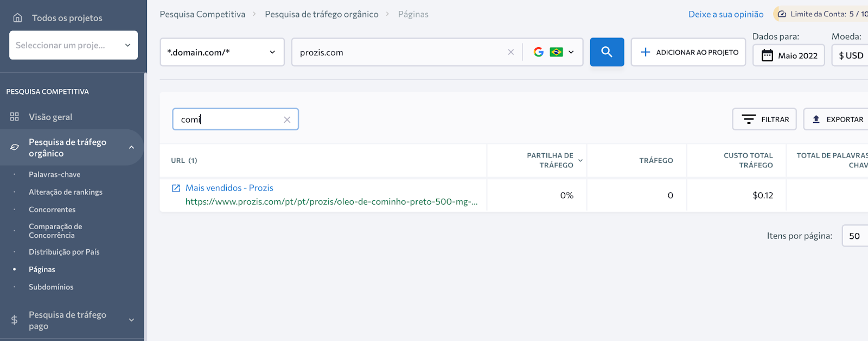Click the external link icon beside Mais vendidos

tap(176, 188)
